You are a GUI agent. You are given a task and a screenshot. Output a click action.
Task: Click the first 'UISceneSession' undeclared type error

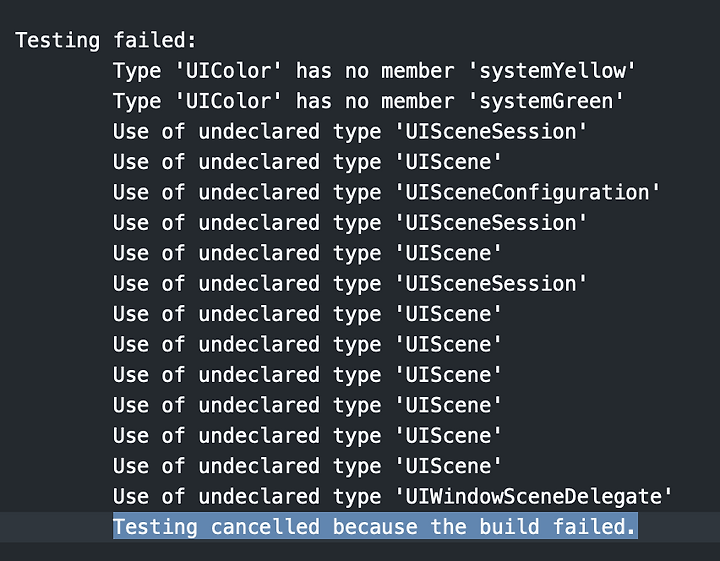(x=350, y=132)
